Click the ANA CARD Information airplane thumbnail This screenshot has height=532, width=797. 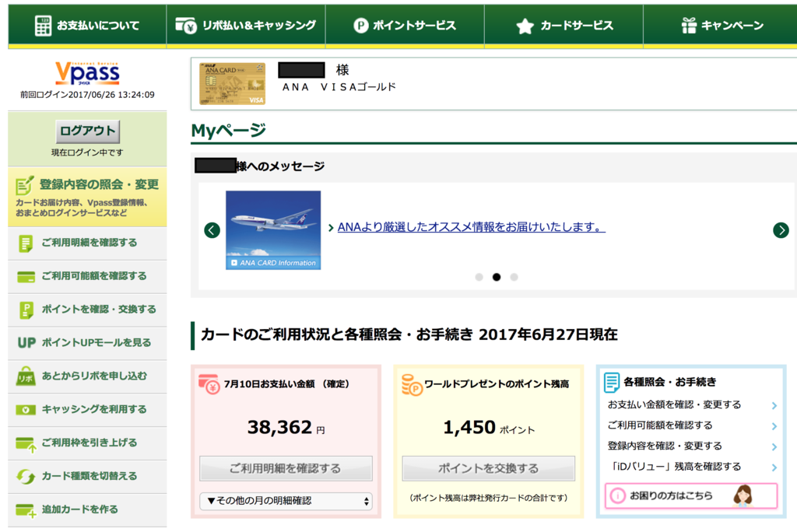(273, 230)
